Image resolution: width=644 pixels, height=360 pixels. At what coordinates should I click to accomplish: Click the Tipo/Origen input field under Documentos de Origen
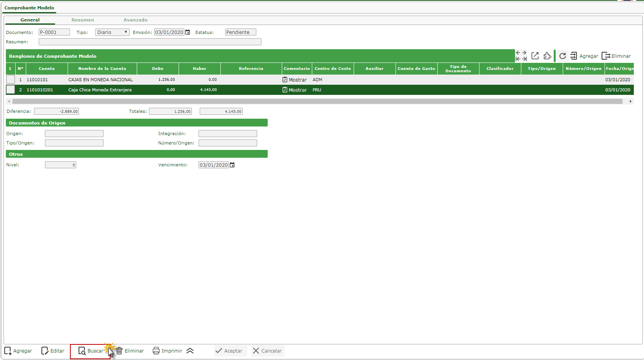click(74, 143)
